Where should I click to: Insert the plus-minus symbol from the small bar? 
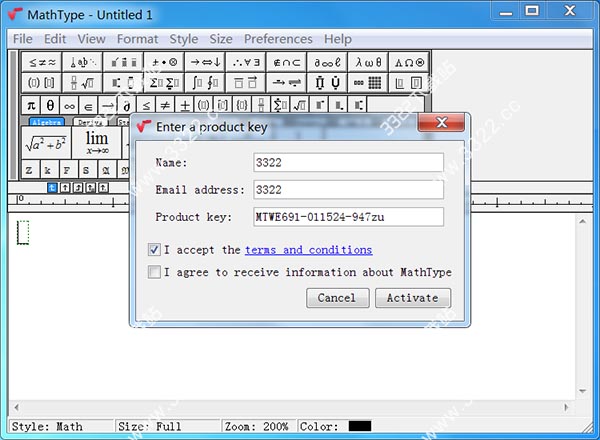click(184, 105)
